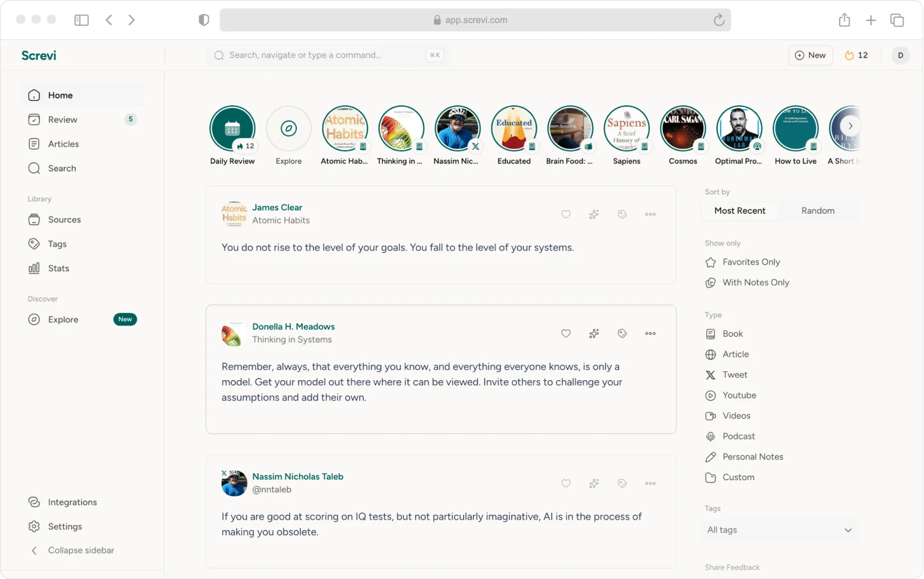This screenshot has height=579, width=924.
Task: Click the Safari share icon
Action: [x=844, y=20]
